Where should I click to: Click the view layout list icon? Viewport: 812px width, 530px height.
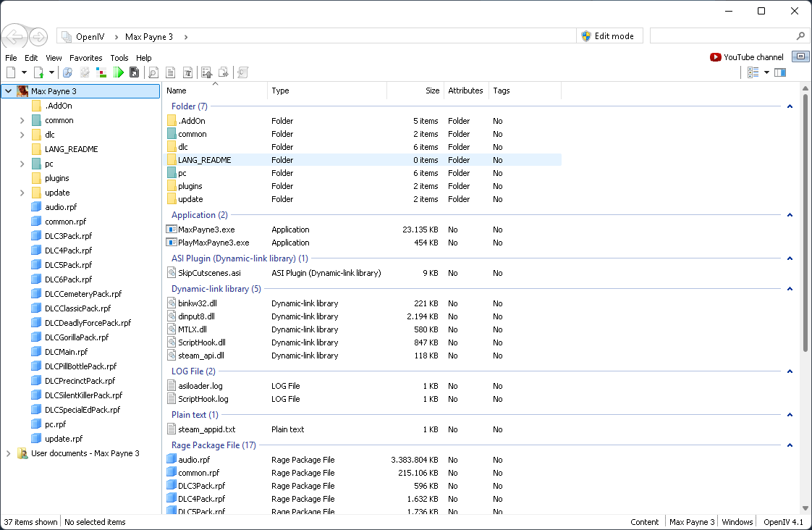[753, 72]
